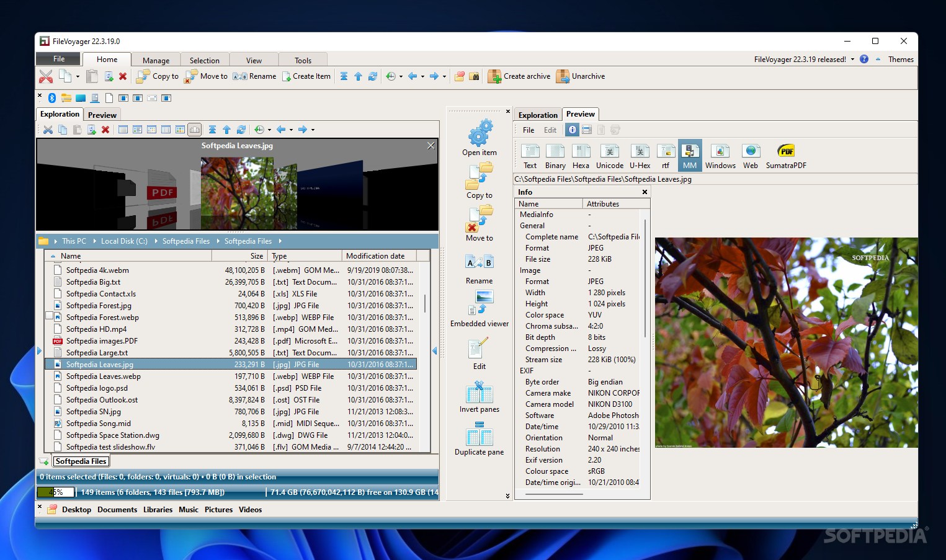Switch to the Selection ribbon tab
This screenshot has width=946, height=560.
coord(205,60)
